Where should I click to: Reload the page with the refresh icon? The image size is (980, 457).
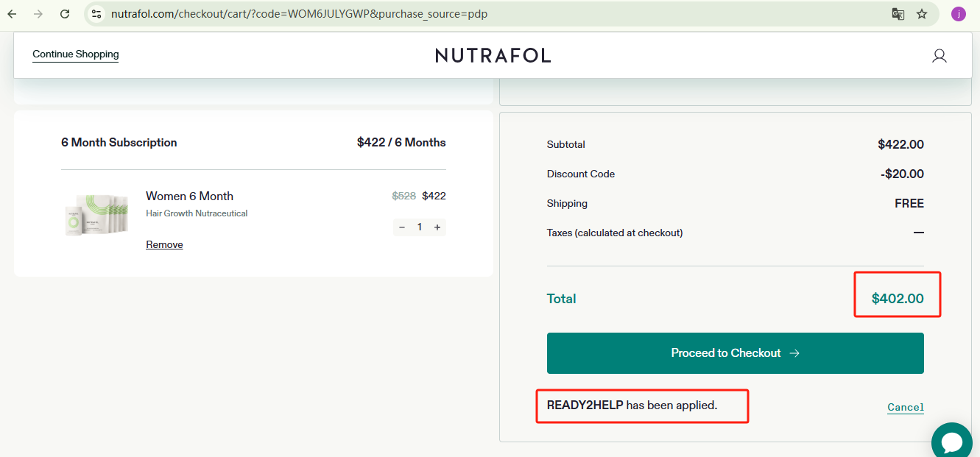tap(65, 14)
